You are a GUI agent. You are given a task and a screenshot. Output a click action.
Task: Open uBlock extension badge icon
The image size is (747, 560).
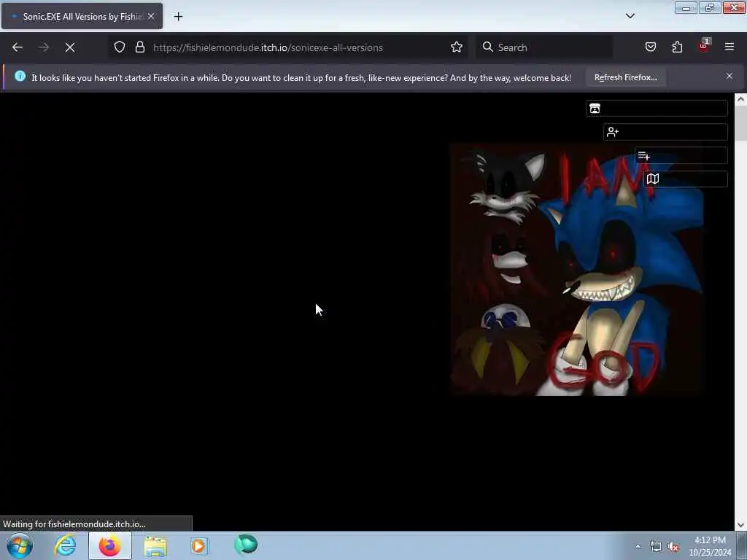pyautogui.click(x=704, y=46)
